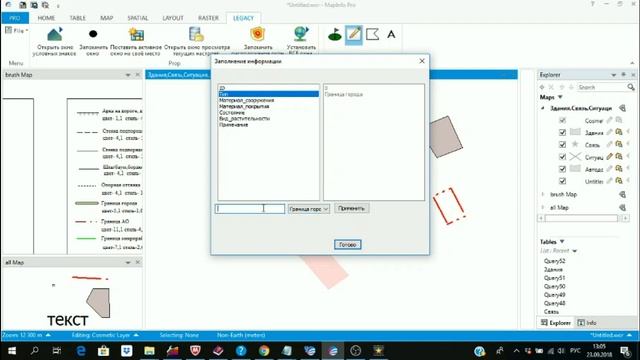Open the LAYOUT ribbon tab
640x360 pixels.
pyautogui.click(x=173, y=18)
